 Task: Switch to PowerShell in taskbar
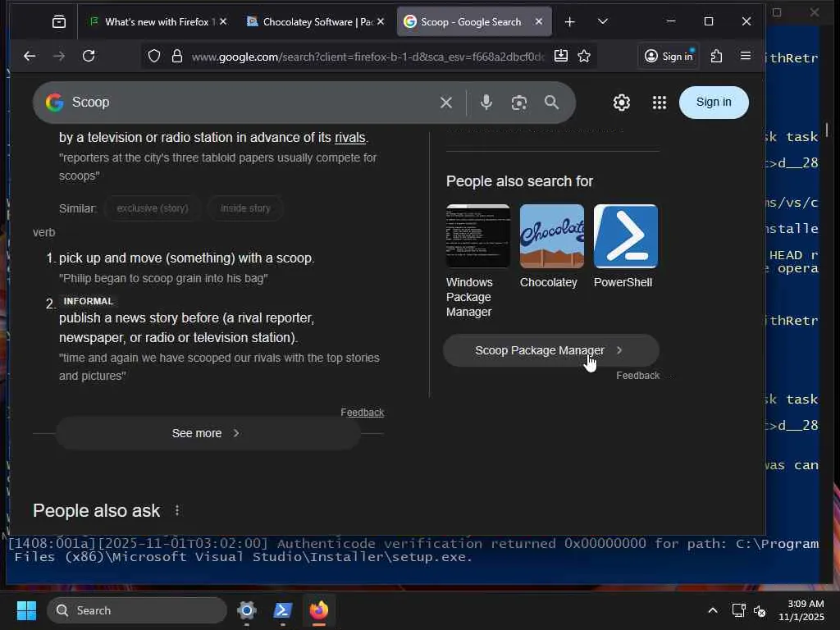[x=283, y=610]
